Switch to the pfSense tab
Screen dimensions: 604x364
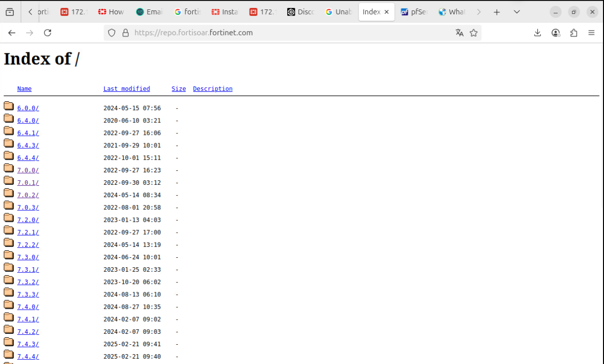(414, 12)
